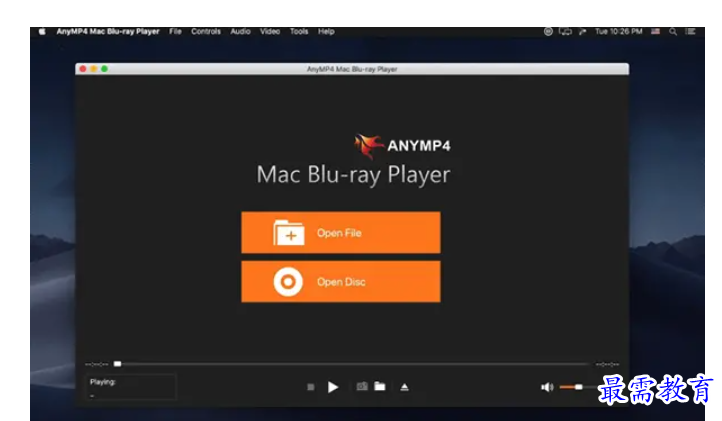The image size is (722, 421).
Task: Open the folder icon in the control bar
Action: (380, 386)
